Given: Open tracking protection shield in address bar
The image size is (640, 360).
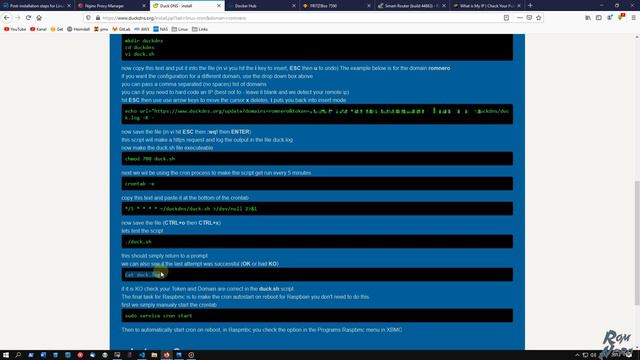Looking at the screenshot, I should [x=89, y=18].
